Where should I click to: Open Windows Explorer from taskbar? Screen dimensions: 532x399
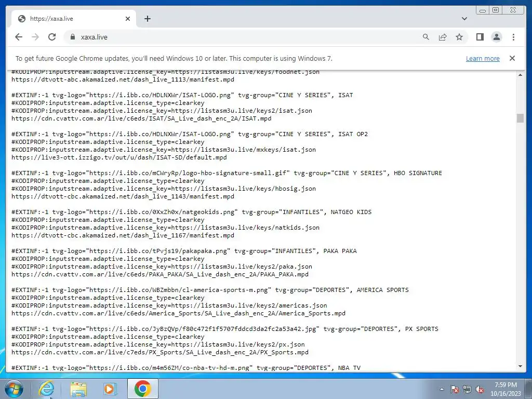pyautogui.click(x=78, y=389)
